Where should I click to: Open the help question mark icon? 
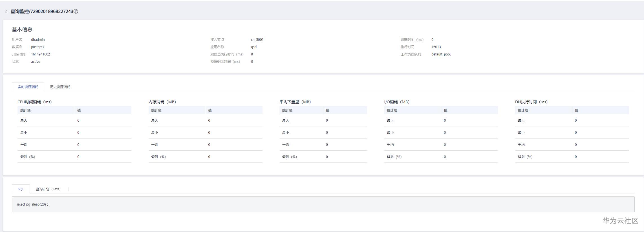coord(76,11)
